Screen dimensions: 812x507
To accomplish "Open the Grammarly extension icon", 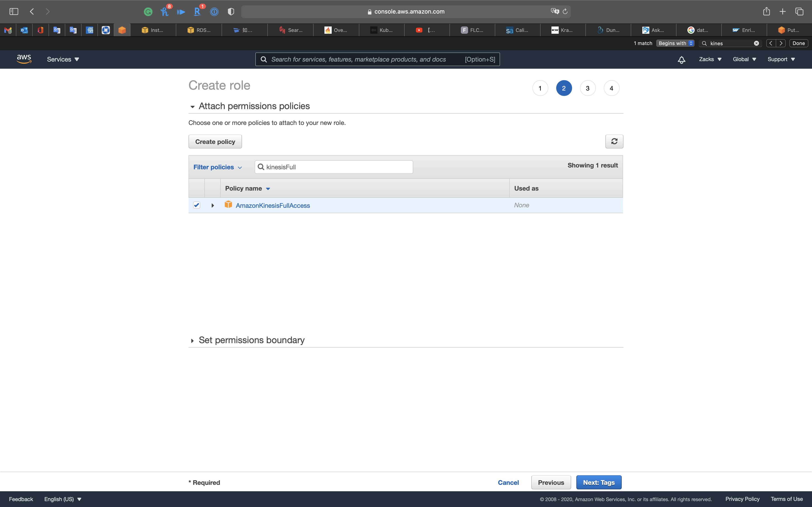I will (x=148, y=12).
